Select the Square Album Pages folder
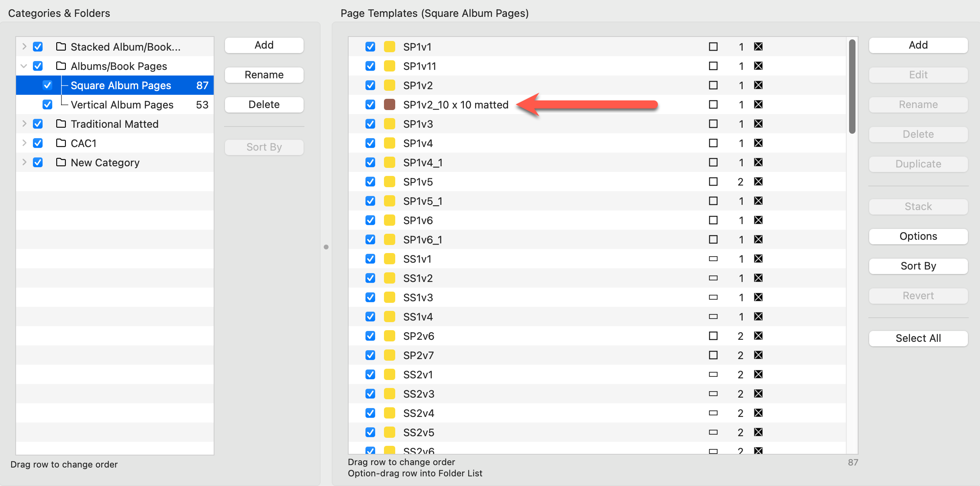 [x=120, y=85]
